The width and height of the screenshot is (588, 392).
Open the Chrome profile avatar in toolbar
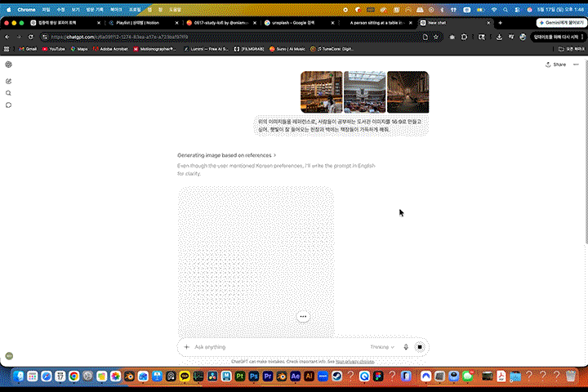click(x=523, y=37)
